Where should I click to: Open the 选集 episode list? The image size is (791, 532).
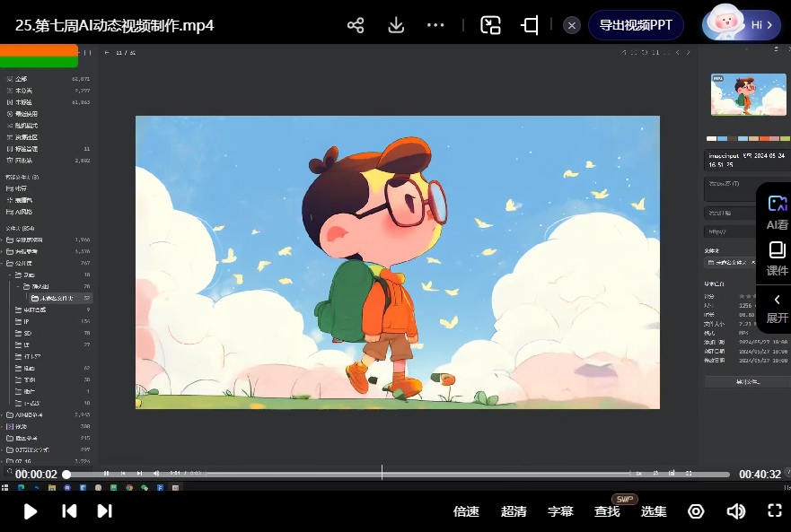coord(654,511)
